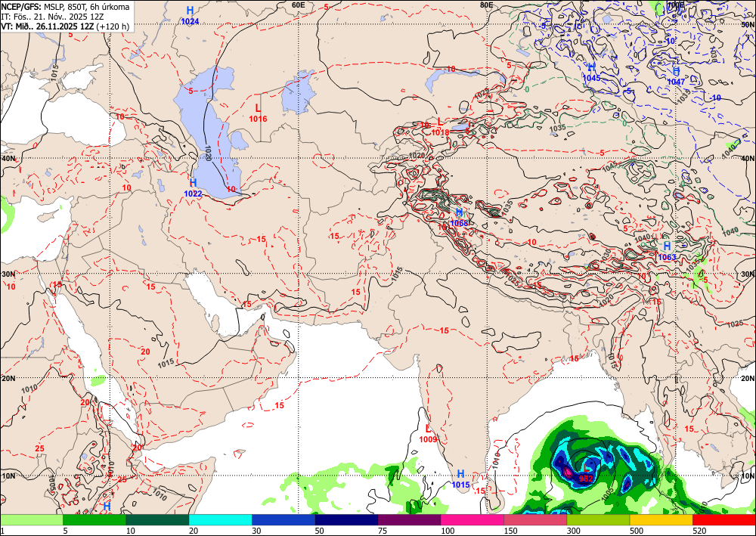The height and width of the screenshot is (536, 756).
Task: Click the navy 50–75 legend swatch
Action: [x=346, y=520]
